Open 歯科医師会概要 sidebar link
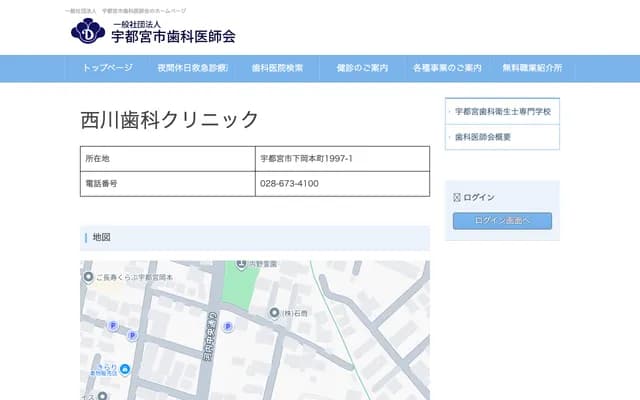This screenshot has width=640, height=400. [x=483, y=137]
